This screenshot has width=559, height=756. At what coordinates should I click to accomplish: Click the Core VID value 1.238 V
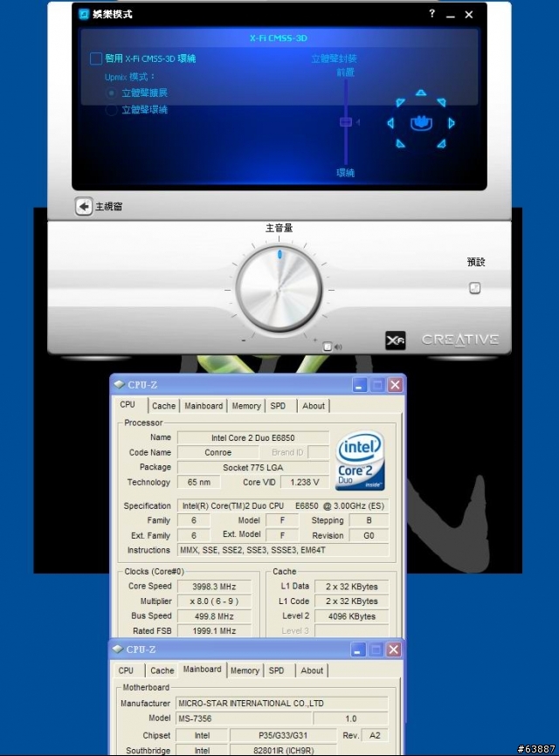[305, 482]
